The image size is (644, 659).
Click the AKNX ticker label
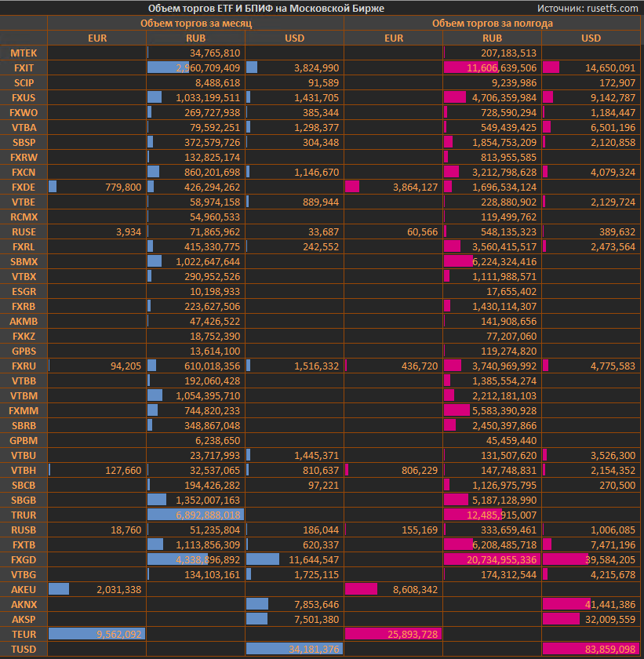coord(24,605)
